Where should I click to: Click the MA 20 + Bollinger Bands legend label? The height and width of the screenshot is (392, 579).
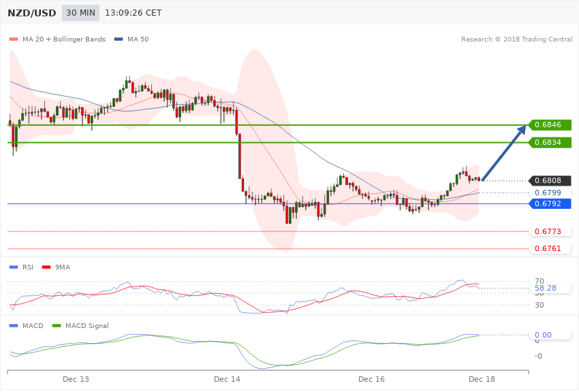pyautogui.click(x=64, y=39)
